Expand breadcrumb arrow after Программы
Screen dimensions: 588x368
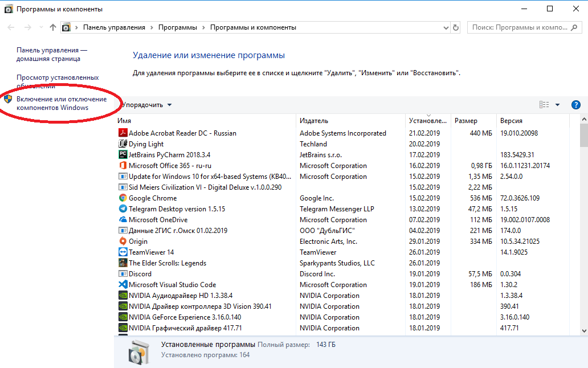(203, 27)
